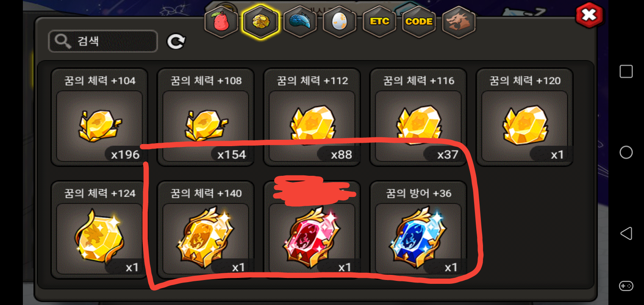Image resolution: width=644 pixels, height=305 pixels.
Task: Select 꿈의 체력 +104 gem
Action: (100, 117)
